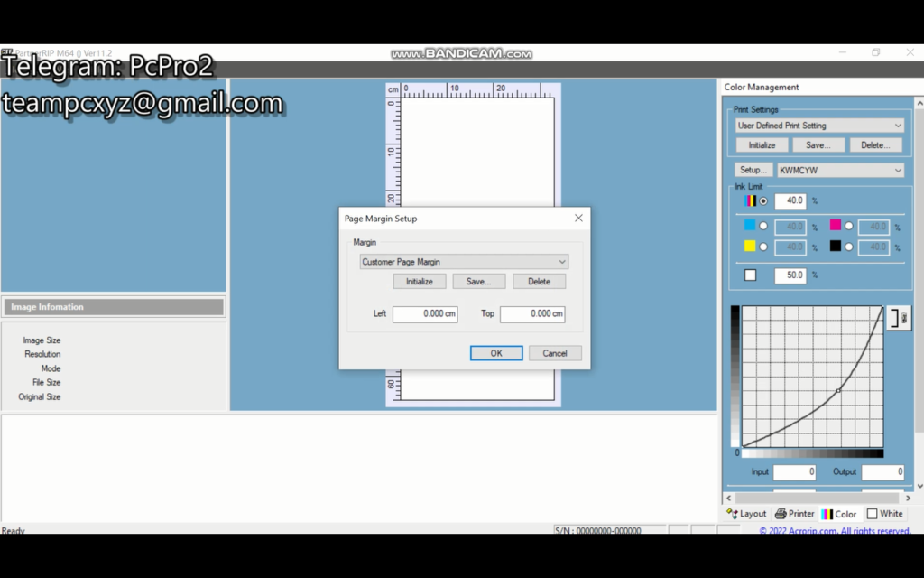
Task: Click the all-colors ink limit 40.0 field
Action: coord(790,201)
